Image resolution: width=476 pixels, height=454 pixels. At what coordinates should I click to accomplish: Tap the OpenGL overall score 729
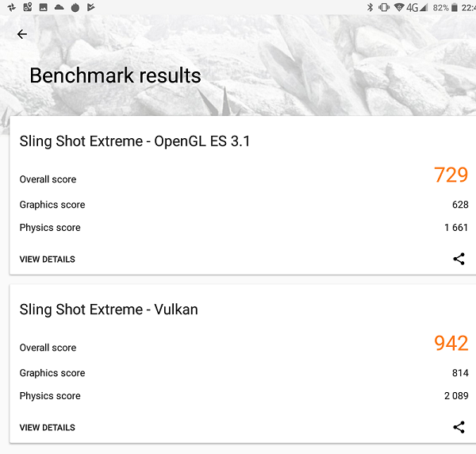coord(451,175)
